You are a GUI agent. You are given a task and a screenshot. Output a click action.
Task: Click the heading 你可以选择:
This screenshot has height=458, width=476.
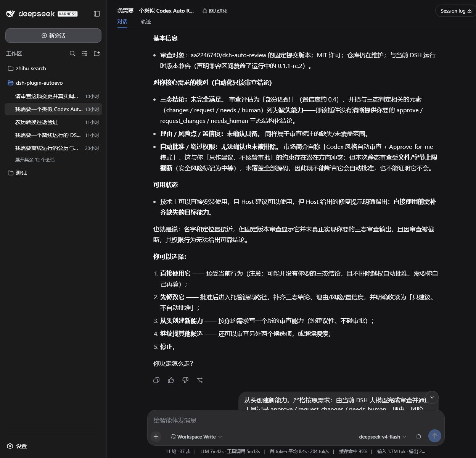pos(170,256)
